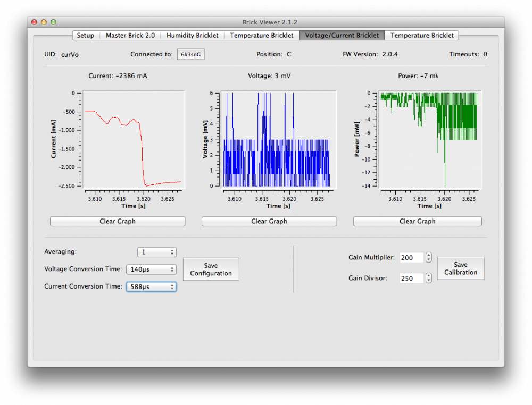Open Current Conversion Time dropdown

pos(151,286)
